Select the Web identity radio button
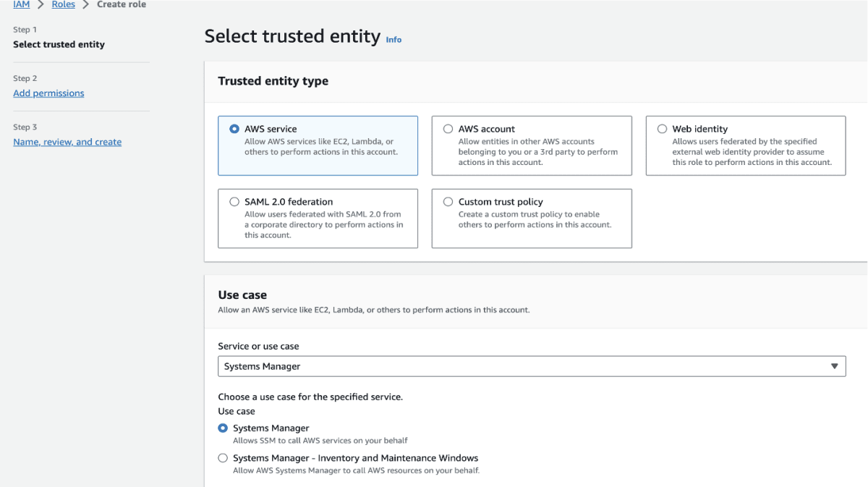 [662, 129]
